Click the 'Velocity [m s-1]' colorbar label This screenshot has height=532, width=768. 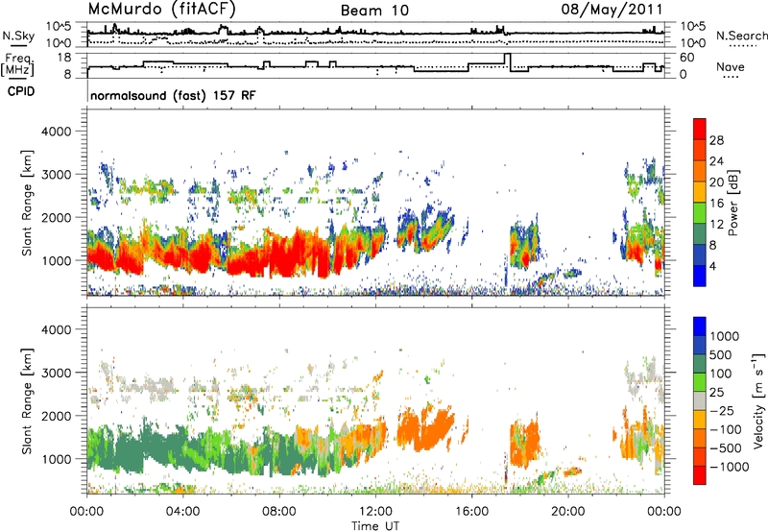758,400
